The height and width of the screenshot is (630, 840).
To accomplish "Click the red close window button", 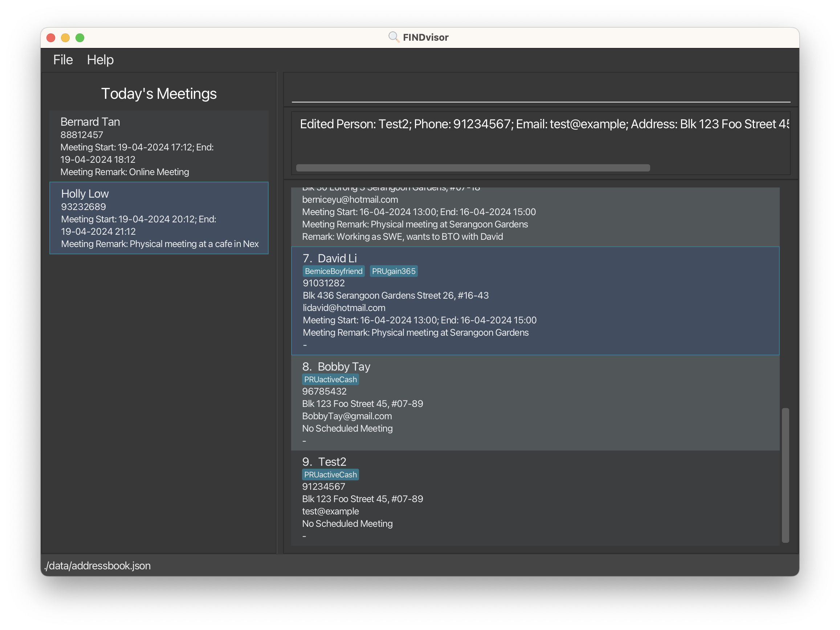I will (x=51, y=38).
